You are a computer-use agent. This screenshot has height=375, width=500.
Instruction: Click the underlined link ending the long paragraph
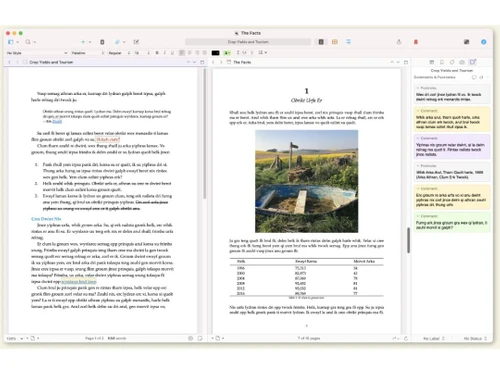coord(79,282)
